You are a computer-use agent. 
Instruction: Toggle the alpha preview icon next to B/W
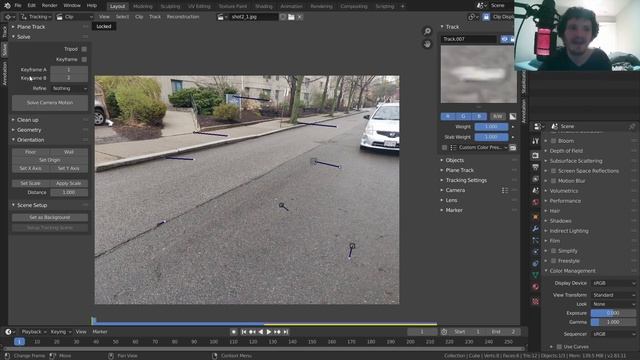(x=513, y=117)
